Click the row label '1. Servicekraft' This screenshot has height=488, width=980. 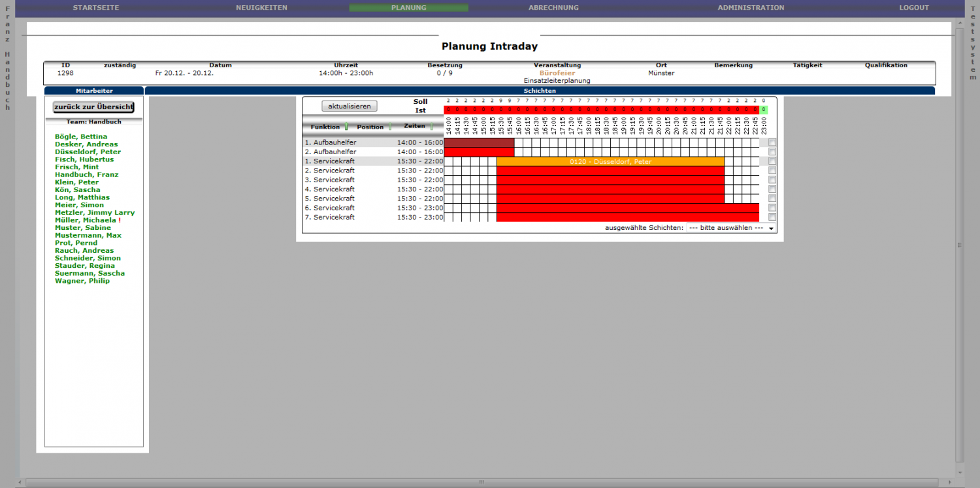[x=330, y=161]
